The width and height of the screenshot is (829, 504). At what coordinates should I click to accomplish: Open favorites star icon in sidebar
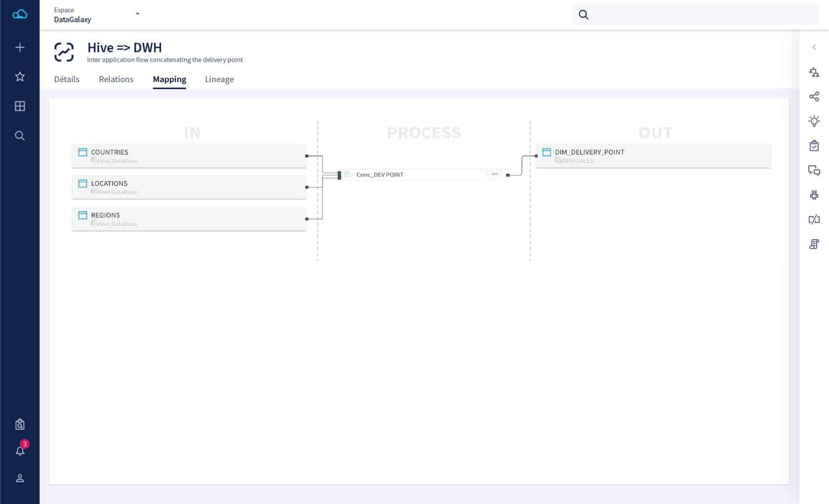tap(20, 76)
